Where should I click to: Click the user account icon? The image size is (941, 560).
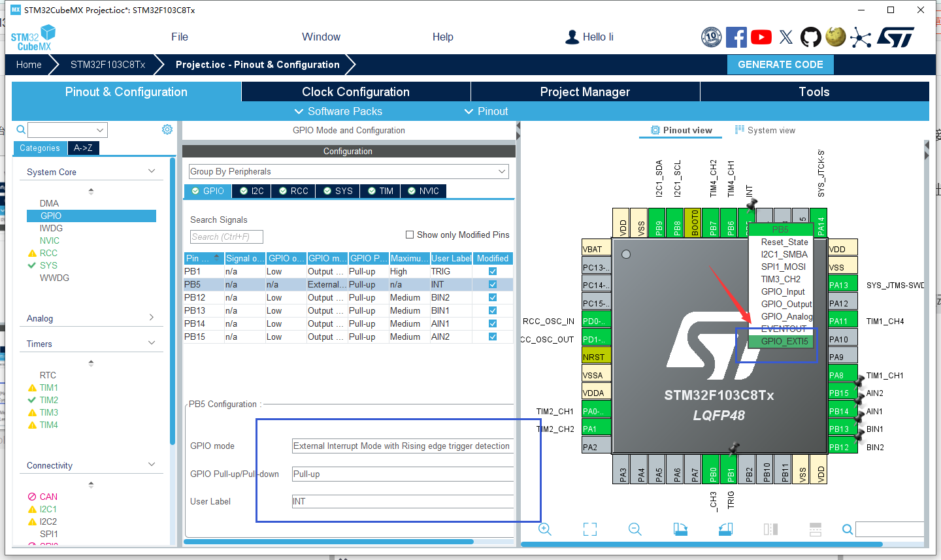(572, 37)
